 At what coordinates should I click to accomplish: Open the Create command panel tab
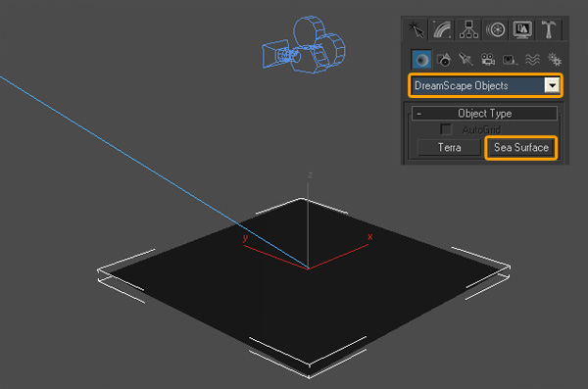coord(416,29)
